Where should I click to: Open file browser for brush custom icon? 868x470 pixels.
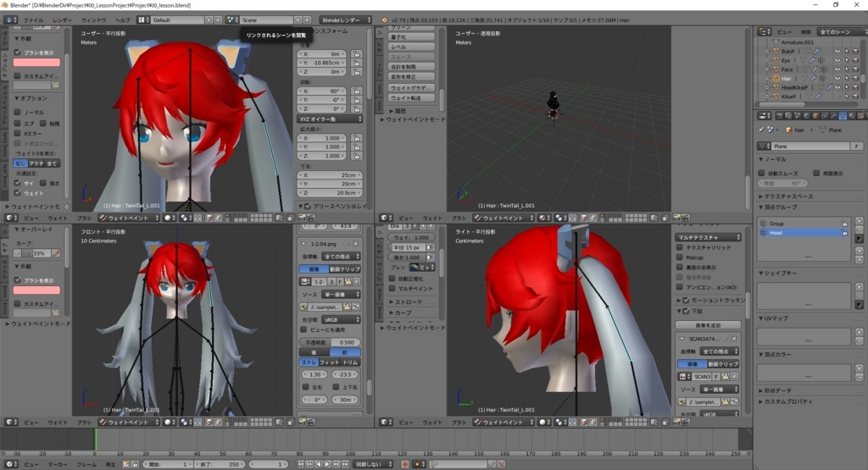click(55, 86)
